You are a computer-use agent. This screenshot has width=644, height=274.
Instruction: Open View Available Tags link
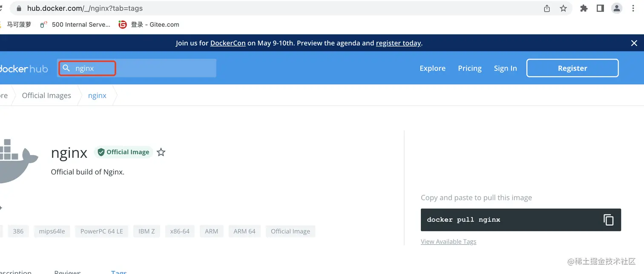click(x=448, y=242)
